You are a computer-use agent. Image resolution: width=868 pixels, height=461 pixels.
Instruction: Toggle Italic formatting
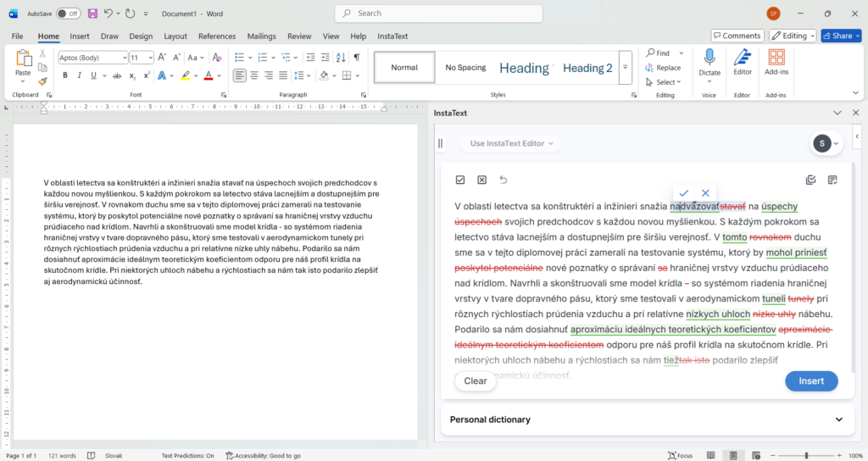click(x=79, y=75)
